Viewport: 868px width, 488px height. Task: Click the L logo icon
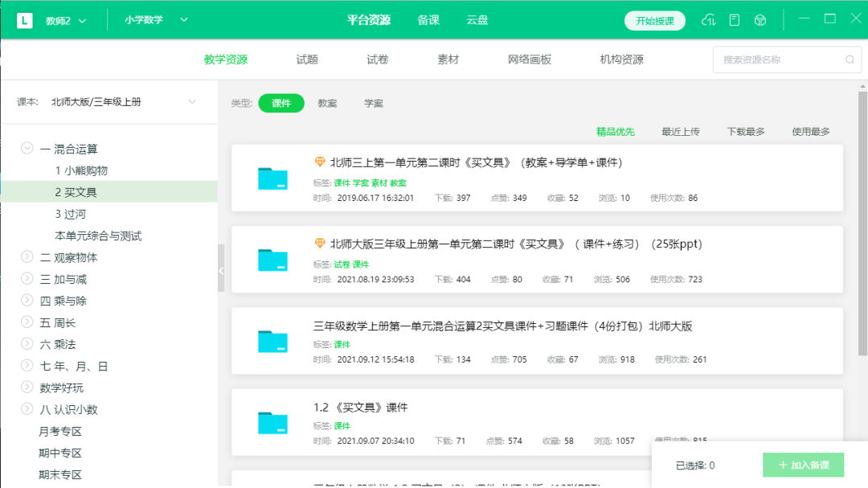(x=24, y=20)
